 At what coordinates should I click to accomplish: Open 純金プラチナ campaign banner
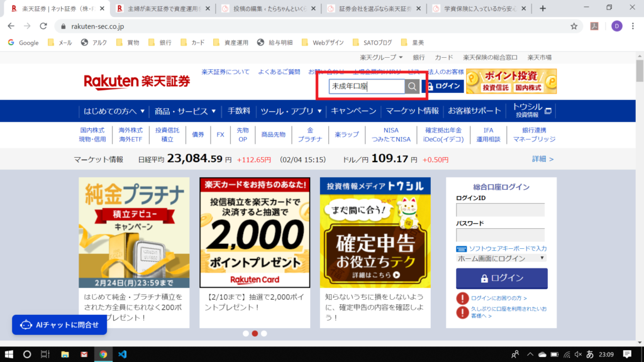click(134, 233)
